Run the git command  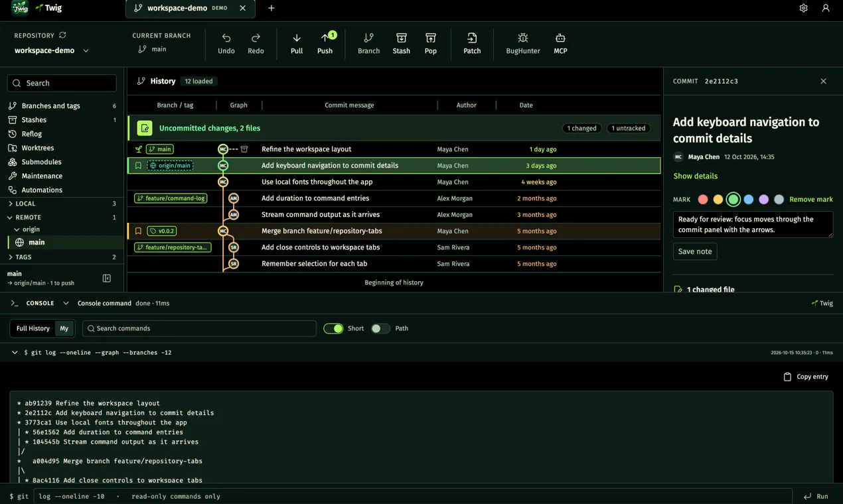click(816, 496)
